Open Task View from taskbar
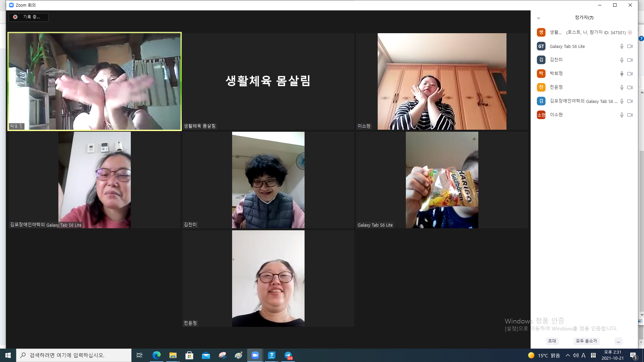 140,355
